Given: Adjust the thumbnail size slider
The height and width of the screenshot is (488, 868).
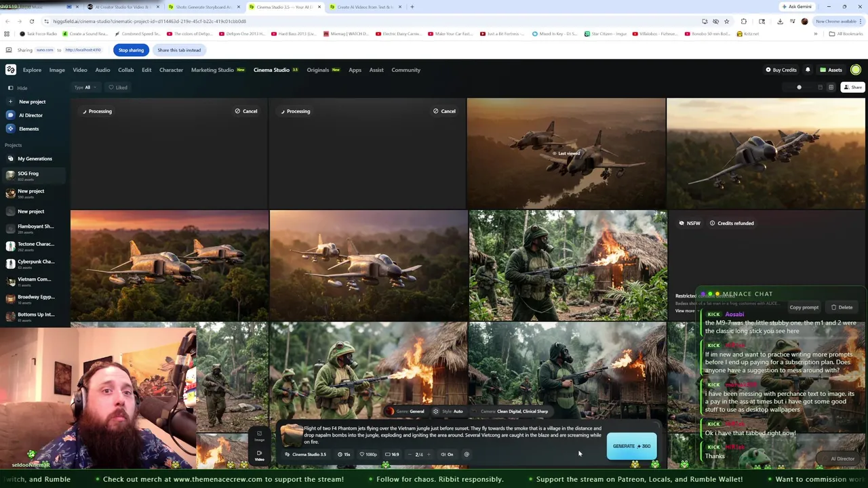Looking at the screenshot, I should tap(799, 87).
